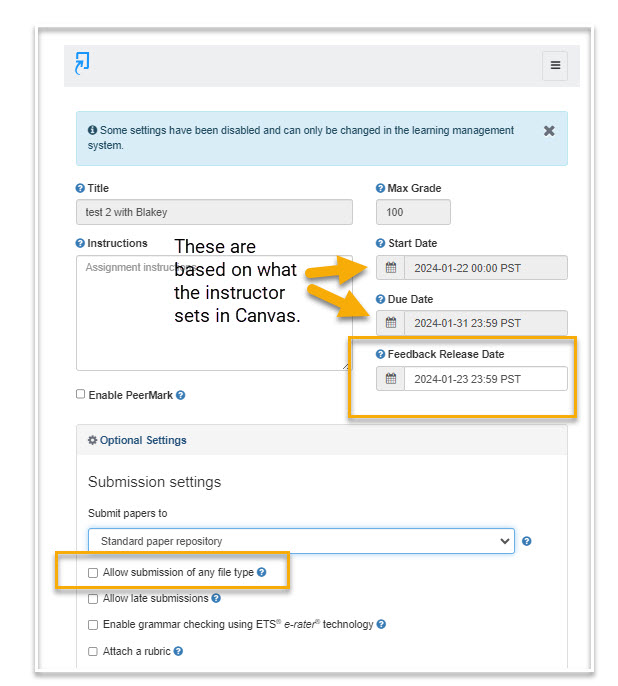Screen dimensions: 618x686
Task: Open calendar icon for Start Date
Action: tap(391, 268)
